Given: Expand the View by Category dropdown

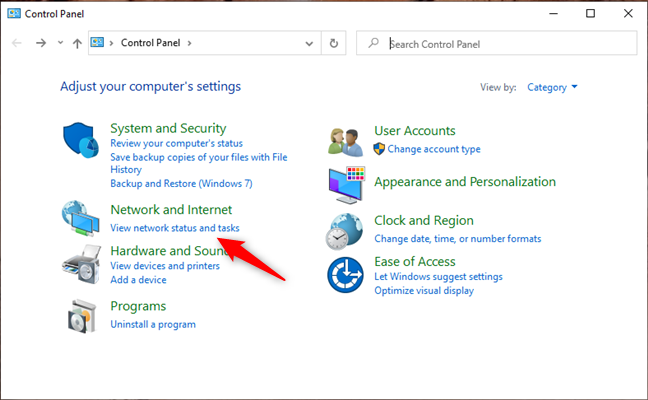Looking at the screenshot, I should [x=553, y=87].
